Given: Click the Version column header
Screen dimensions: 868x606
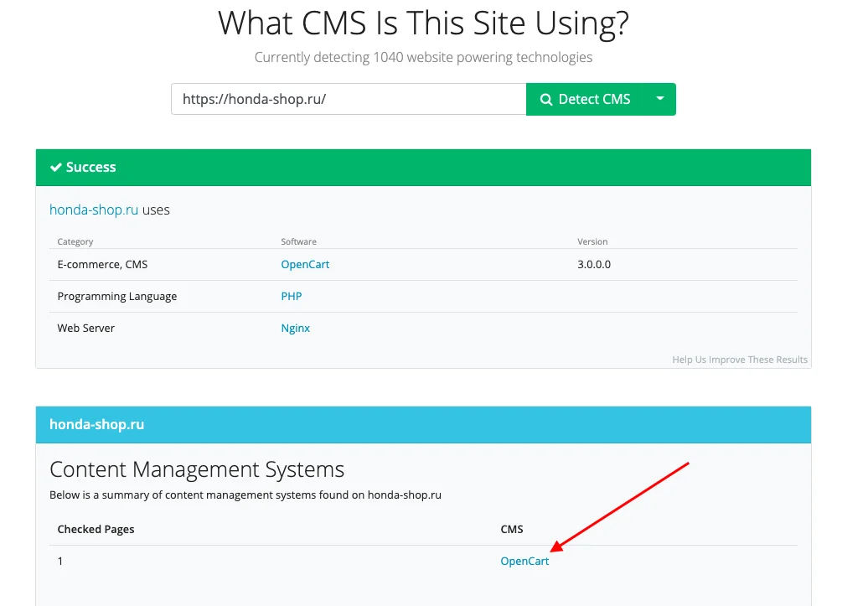Looking at the screenshot, I should point(592,241).
